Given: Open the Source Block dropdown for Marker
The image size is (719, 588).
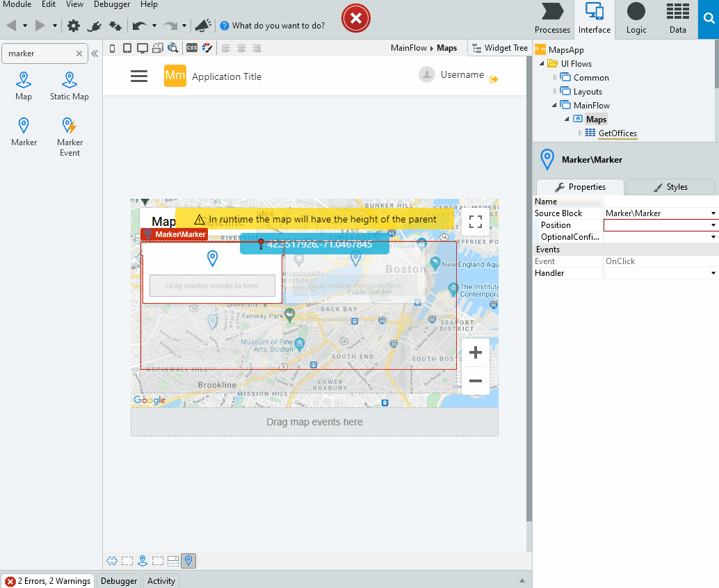Looking at the screenshot, I should tap(713, 213).
